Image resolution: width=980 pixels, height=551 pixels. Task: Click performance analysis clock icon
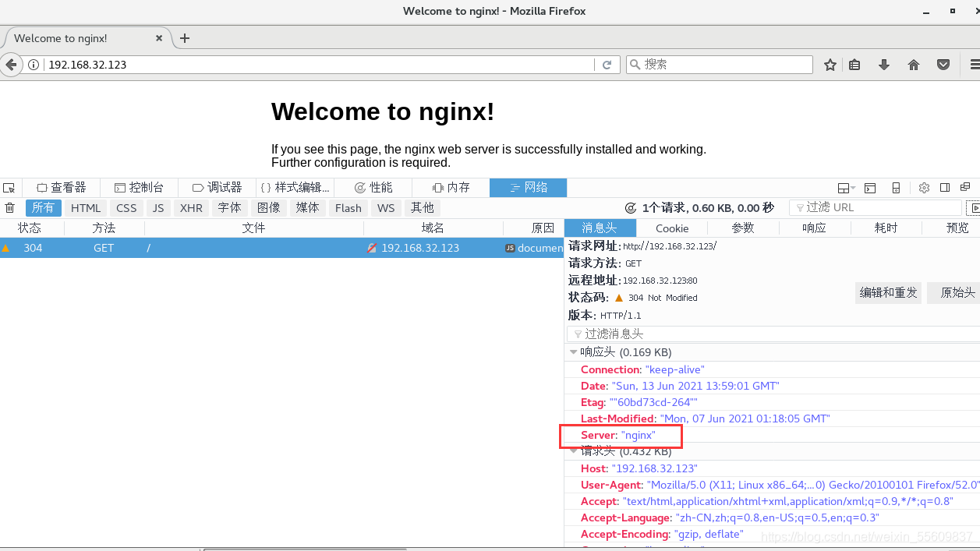(631, 208)
